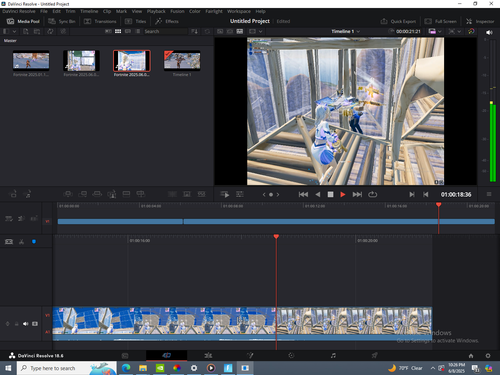
Task: Open the Clip menu
Action: 107,11
